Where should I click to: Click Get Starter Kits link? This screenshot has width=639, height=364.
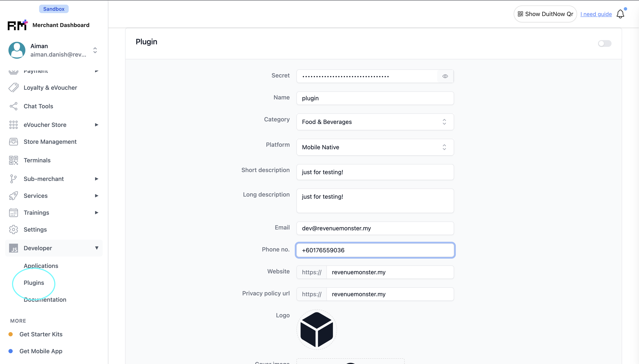pos(41,334)
